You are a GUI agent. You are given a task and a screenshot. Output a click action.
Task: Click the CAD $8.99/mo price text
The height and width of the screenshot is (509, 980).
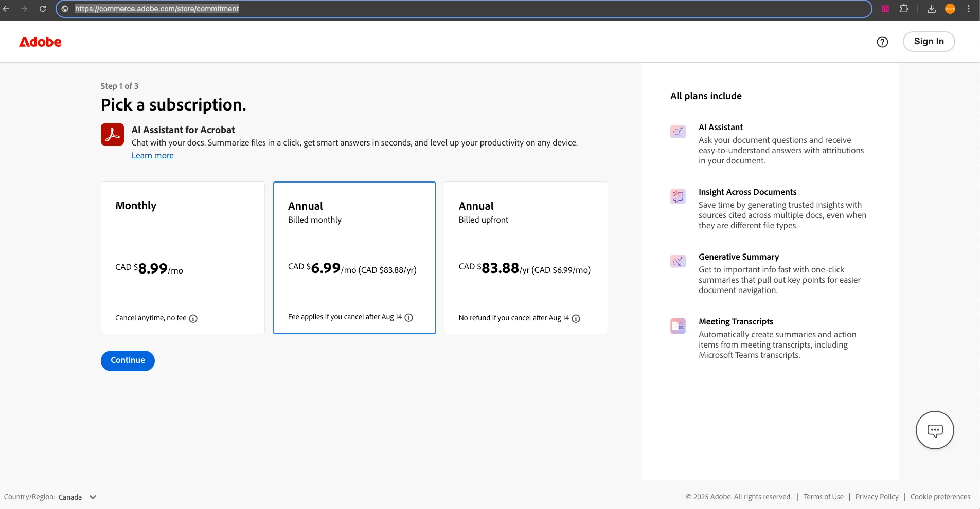click(x=149, y=268)
